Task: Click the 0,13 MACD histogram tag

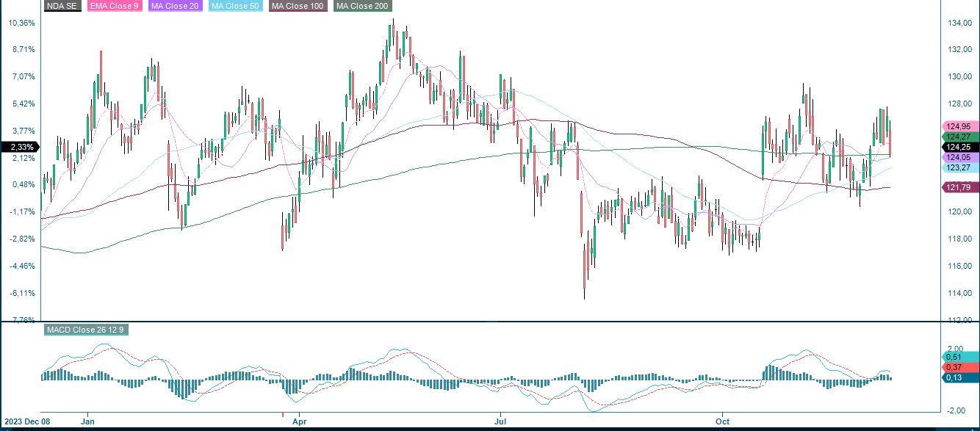Action: pos(959,377)
